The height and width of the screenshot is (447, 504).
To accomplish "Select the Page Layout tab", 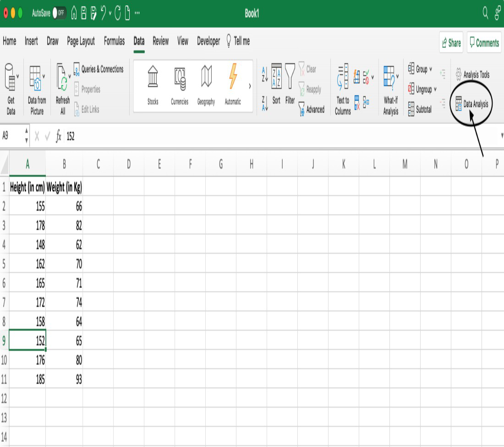I will tap(81, 42).
